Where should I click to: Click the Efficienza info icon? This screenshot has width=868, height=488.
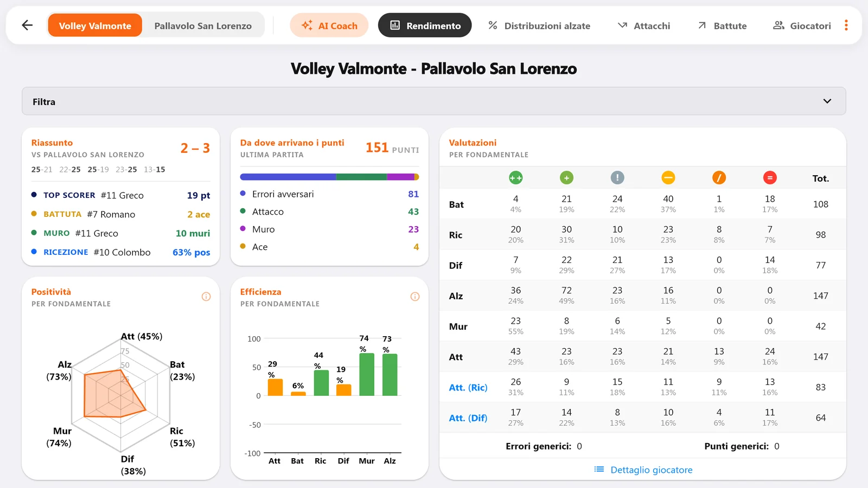(x=415, y=297)
